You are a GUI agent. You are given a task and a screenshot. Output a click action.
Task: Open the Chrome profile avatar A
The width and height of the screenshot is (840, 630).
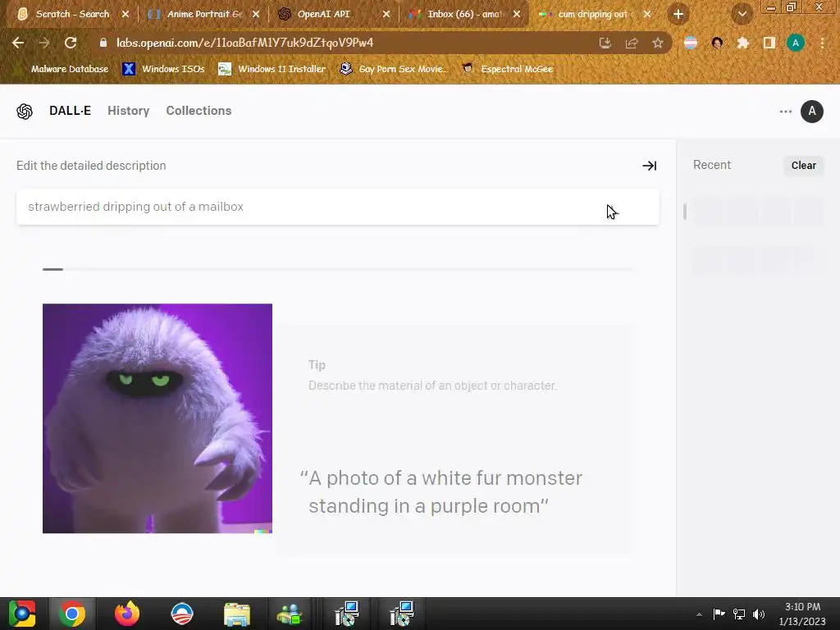coord(796,43)
